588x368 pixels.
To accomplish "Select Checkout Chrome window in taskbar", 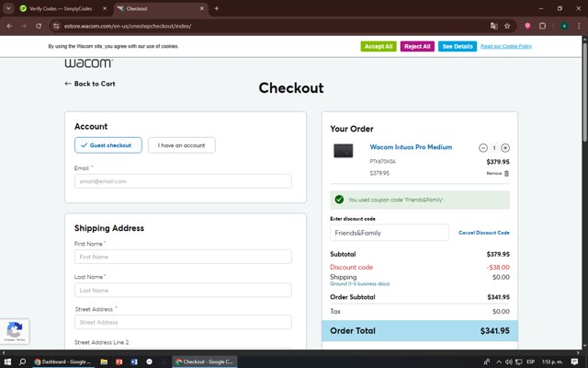I will click(205, 362).
